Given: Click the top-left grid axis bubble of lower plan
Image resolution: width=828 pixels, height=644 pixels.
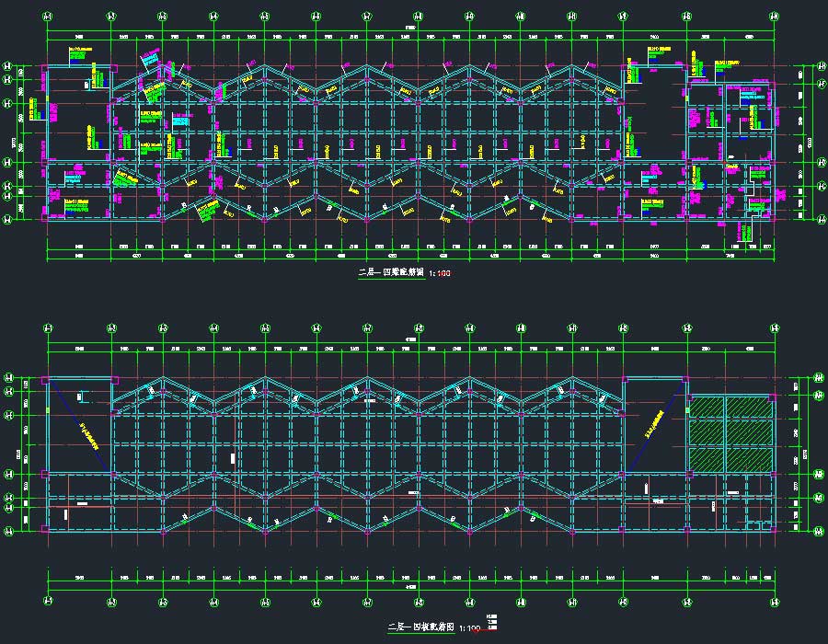Looking at the screenshot, I should click(x=48, y=328).
